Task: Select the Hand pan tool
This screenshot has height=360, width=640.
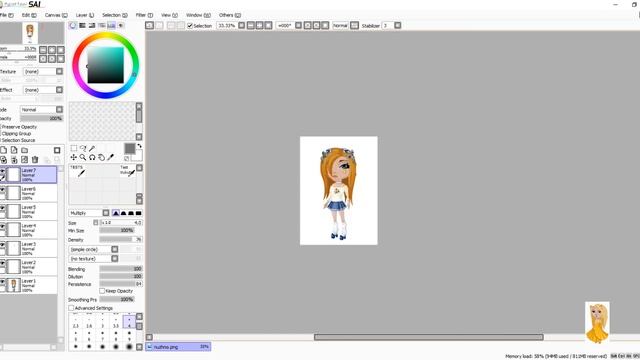Action: 101,158
